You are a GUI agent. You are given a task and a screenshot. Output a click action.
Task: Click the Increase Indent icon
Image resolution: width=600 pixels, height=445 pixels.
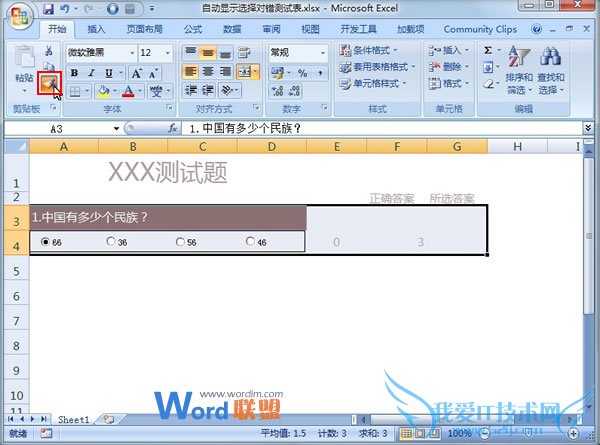[x=208, y=91]
